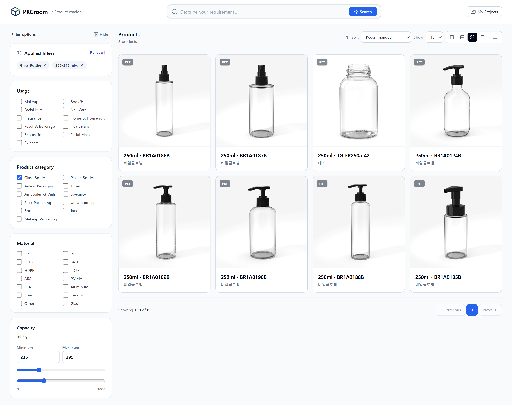Open the BR1A0186B spray bottle thumbnail
This screenshot has height=420, width=512.
(164, 100)
